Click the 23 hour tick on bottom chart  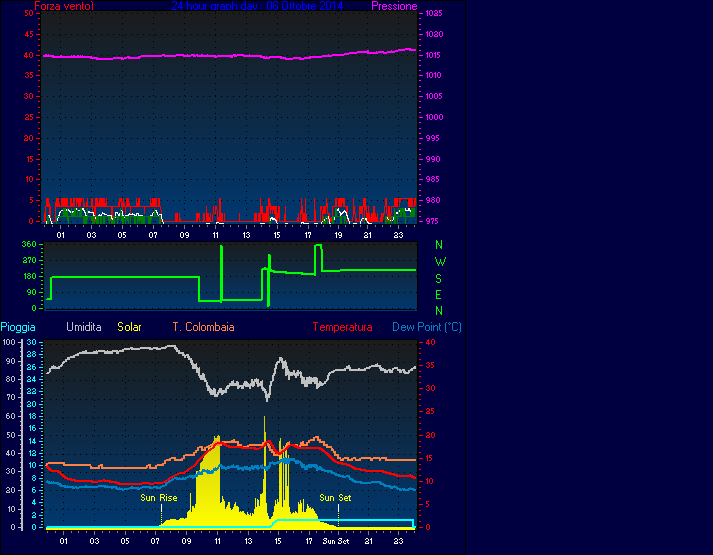point(398,541)
